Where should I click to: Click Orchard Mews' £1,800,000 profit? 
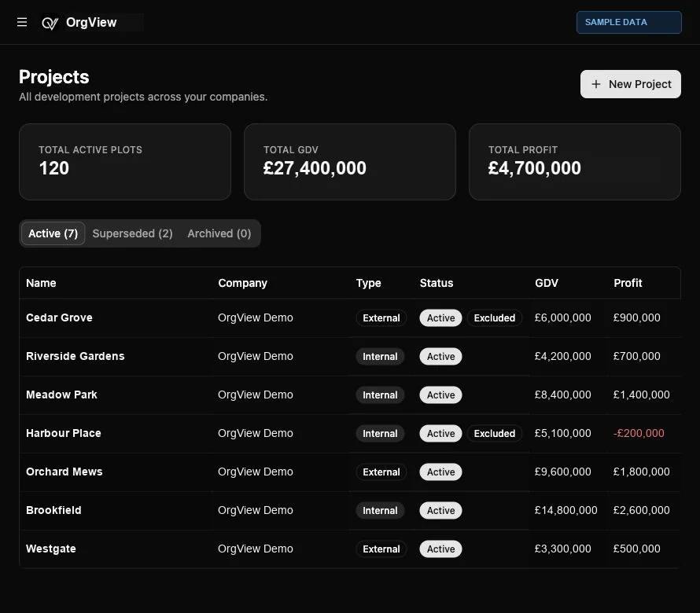(641, 472)
